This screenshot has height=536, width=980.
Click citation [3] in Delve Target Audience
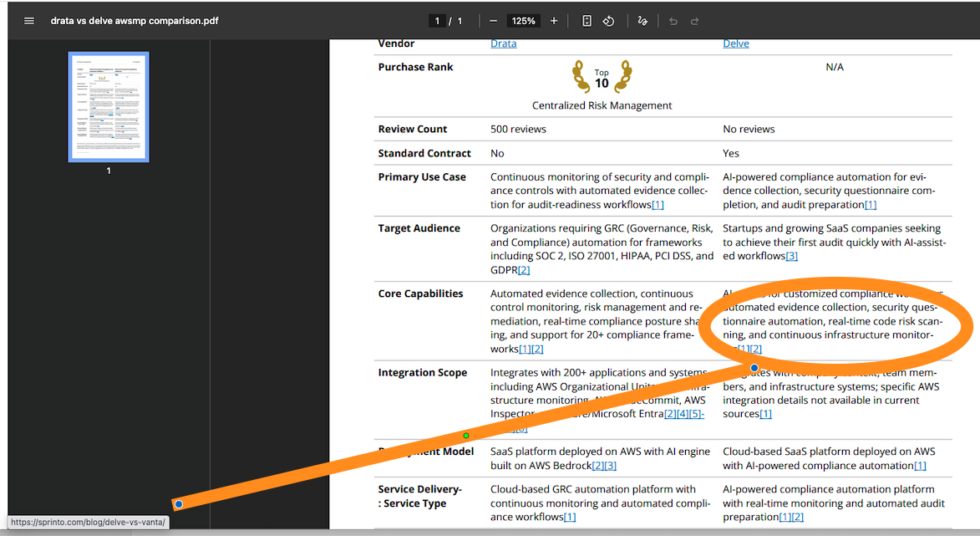click(x=791, y=257)
